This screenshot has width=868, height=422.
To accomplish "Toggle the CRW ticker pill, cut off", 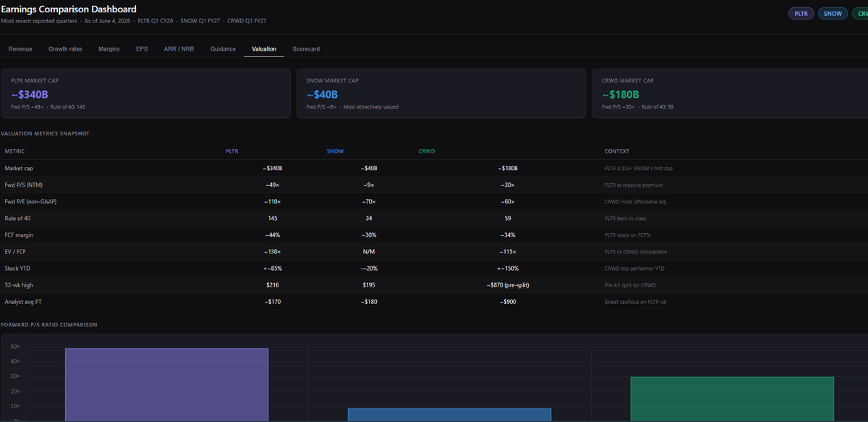I will (860, 13).
